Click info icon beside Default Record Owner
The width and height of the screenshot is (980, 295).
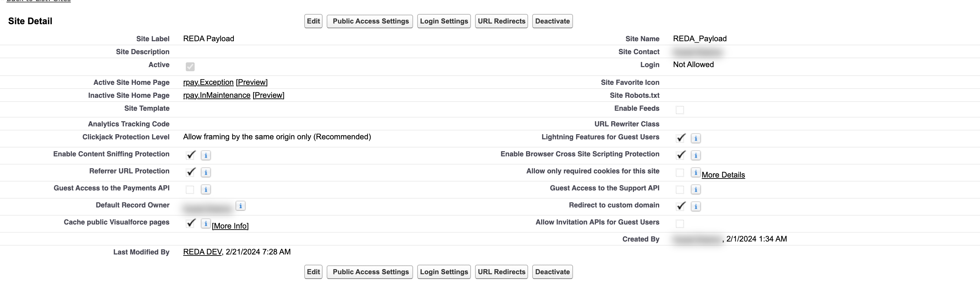click(x=241, y=206)
